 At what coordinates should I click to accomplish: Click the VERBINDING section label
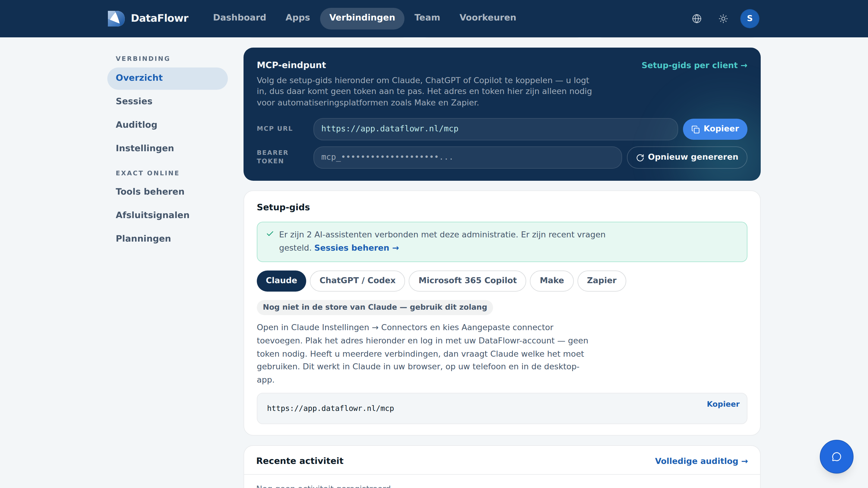point(143,59)
